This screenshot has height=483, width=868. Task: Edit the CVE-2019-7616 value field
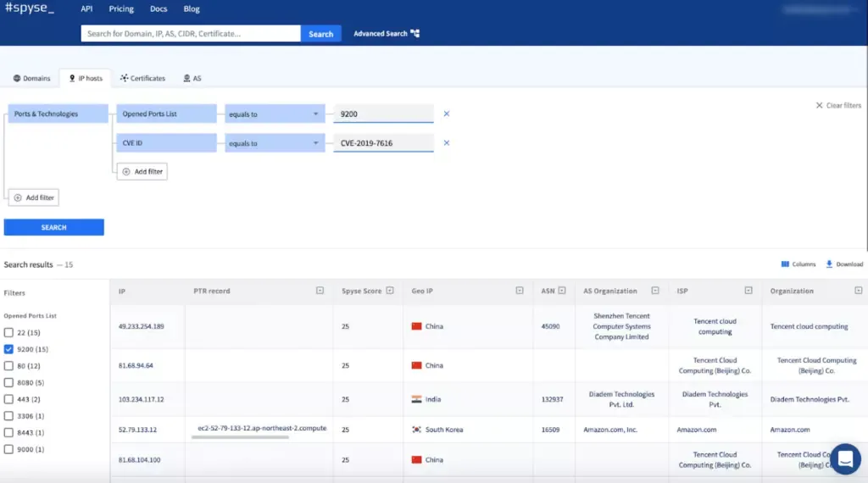[383, 142]
